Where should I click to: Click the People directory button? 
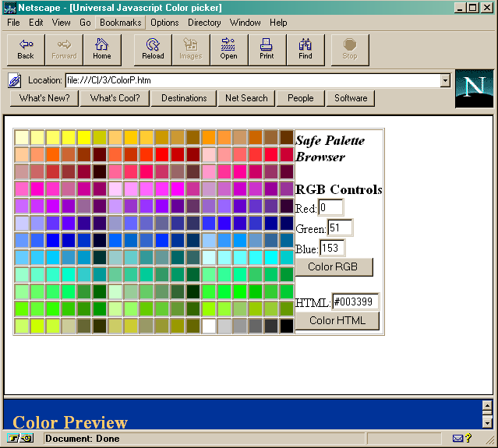301,98
